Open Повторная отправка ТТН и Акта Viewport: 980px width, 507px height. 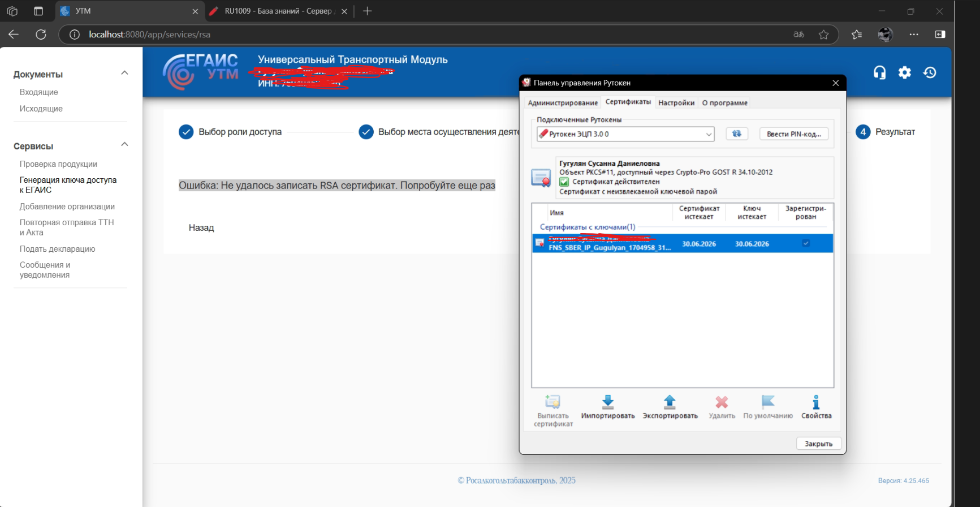[x=67, y=227]
